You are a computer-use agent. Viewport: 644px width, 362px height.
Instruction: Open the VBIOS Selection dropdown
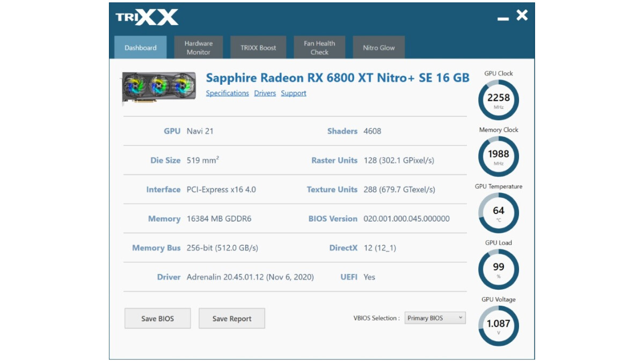coord(435,317)
